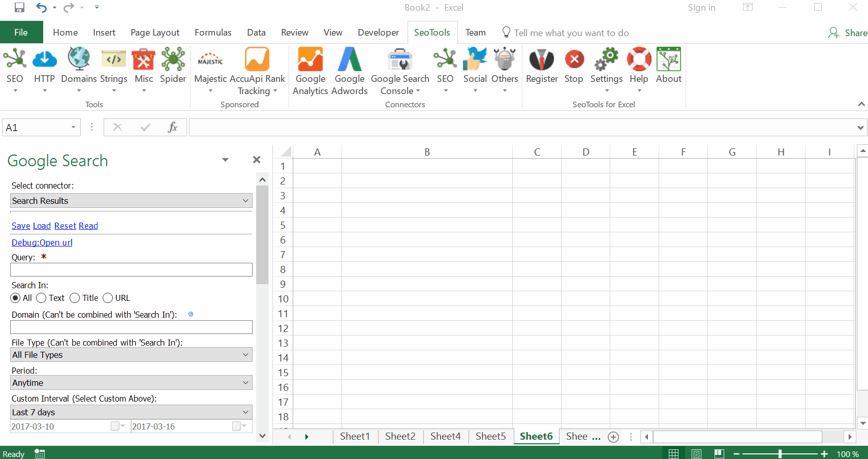
Task: Click the Tell me what you want search box
Action: pyautogui.click(x=571, y=33)
